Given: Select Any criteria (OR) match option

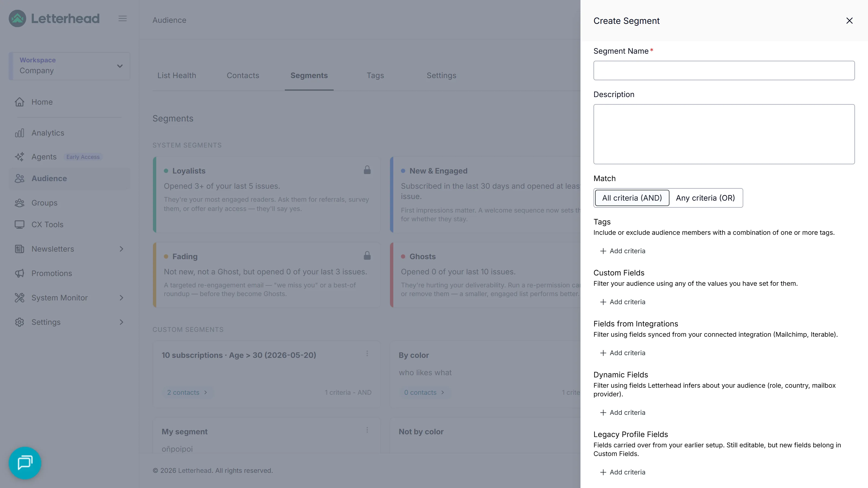Looking at the screenshot, I should pos(705,198).
